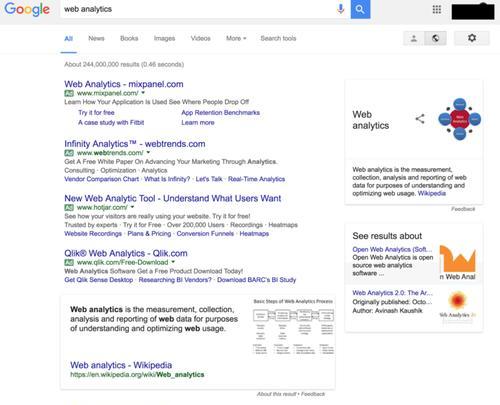Click the share icon in Web analytics panel

(420, 119)
